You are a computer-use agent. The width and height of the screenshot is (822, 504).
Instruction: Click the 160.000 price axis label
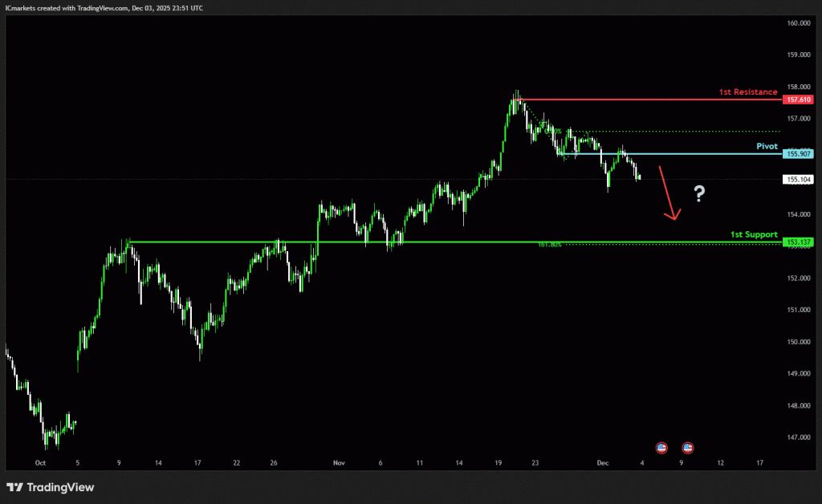point(797,23)
